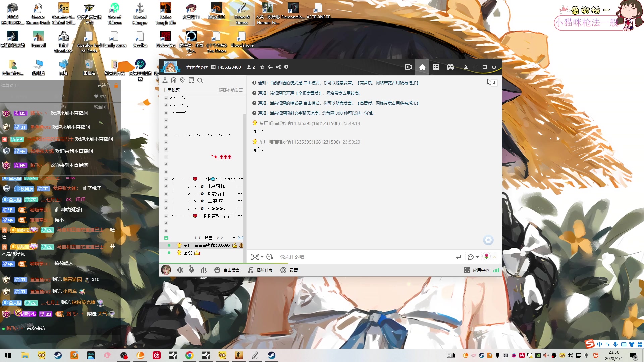Open Chrome from the Windows taskbar
This screenshot has width=644, height=362.
(190, 355)
